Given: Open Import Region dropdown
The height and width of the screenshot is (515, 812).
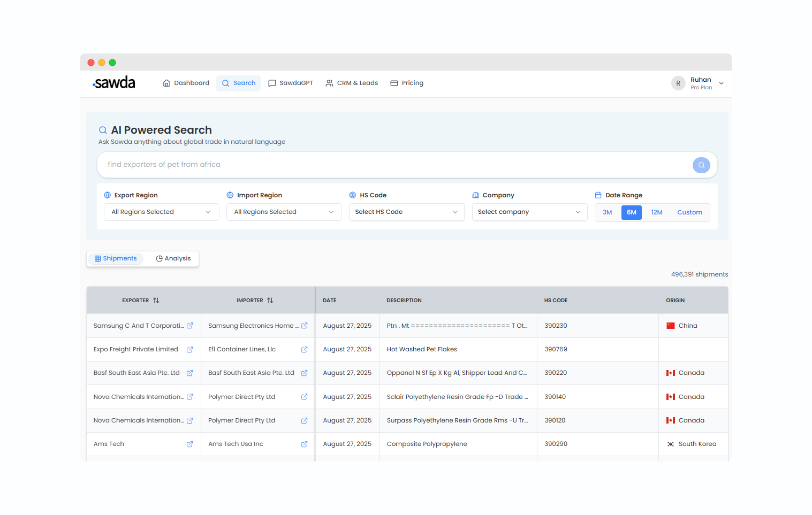Looking at the screenshot, I should click(284, 212).
